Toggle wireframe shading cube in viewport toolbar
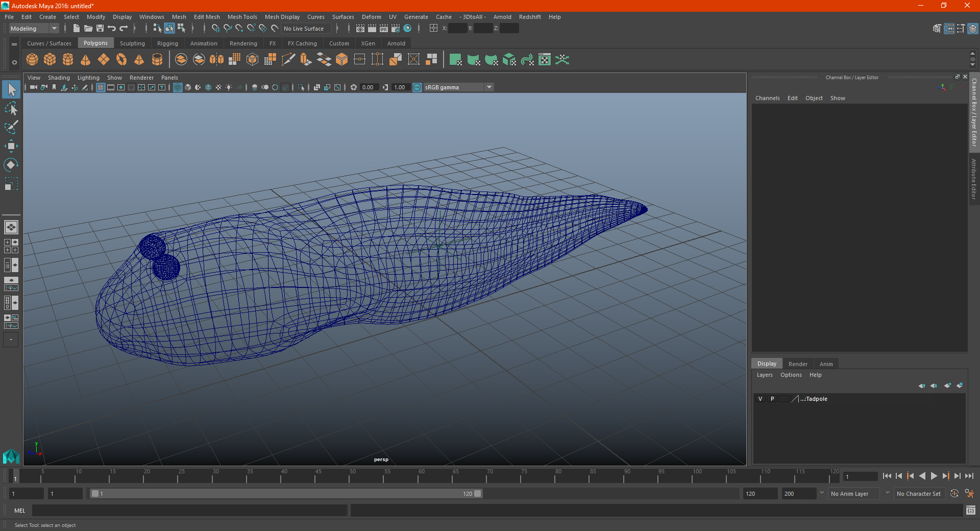 178,87
